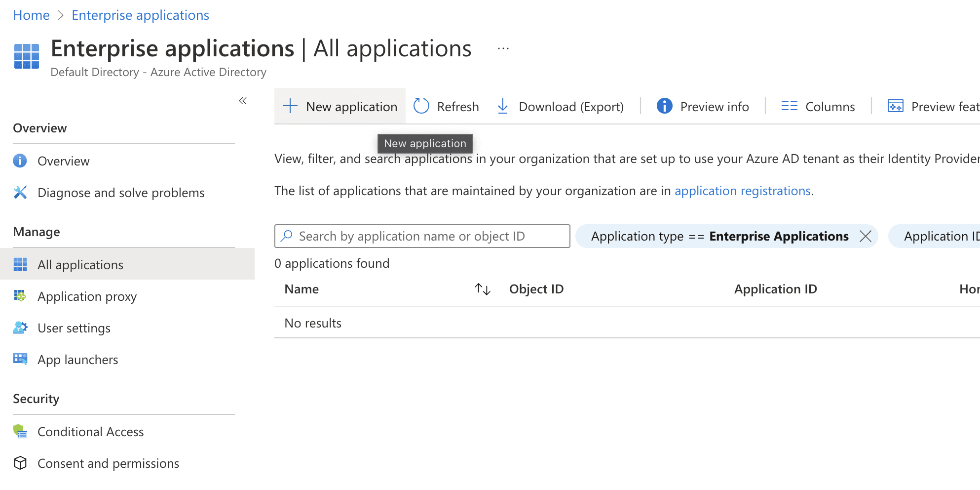
Task: Collapse the navigation pane with the double chevron
Action: (x=243, y=100)
